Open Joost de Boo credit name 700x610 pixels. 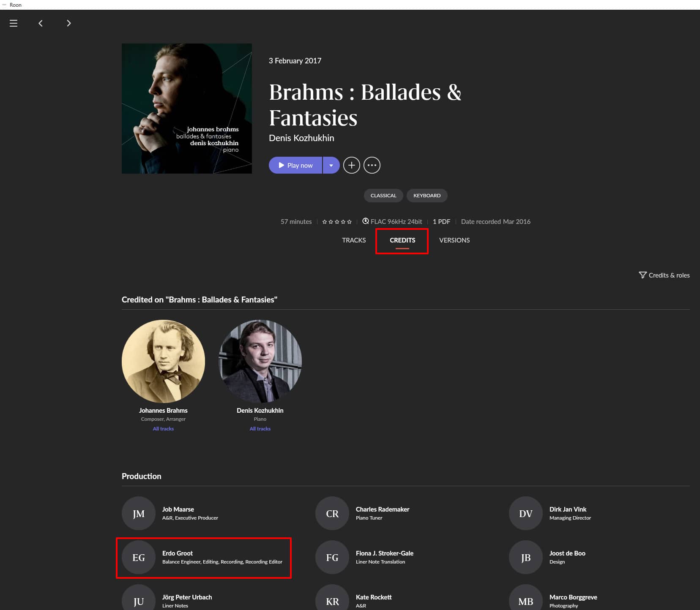567,553
